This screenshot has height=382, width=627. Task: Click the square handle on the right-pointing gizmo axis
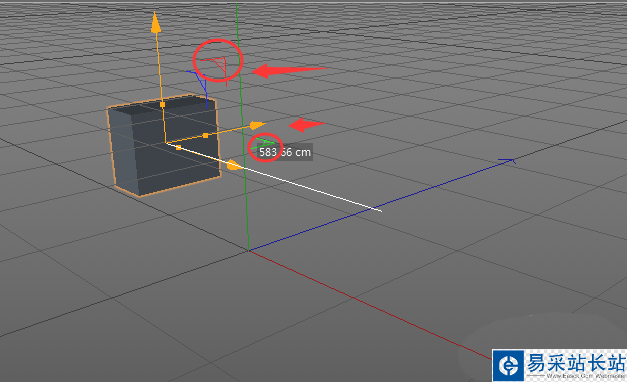(x=205, y=136)
